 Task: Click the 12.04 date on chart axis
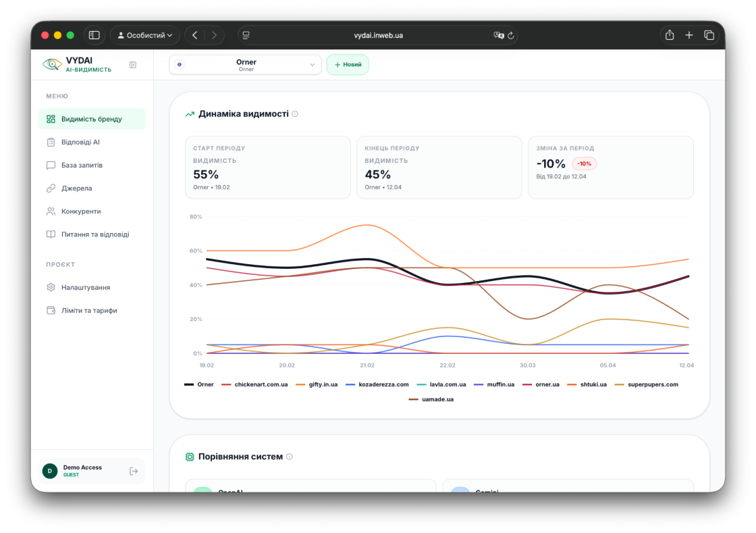(686, 365)
